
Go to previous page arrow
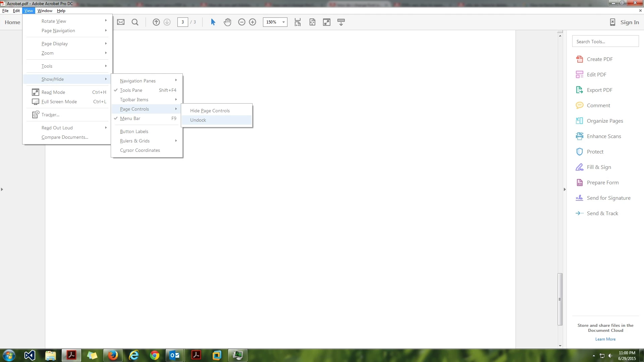[x=156, y=22]
